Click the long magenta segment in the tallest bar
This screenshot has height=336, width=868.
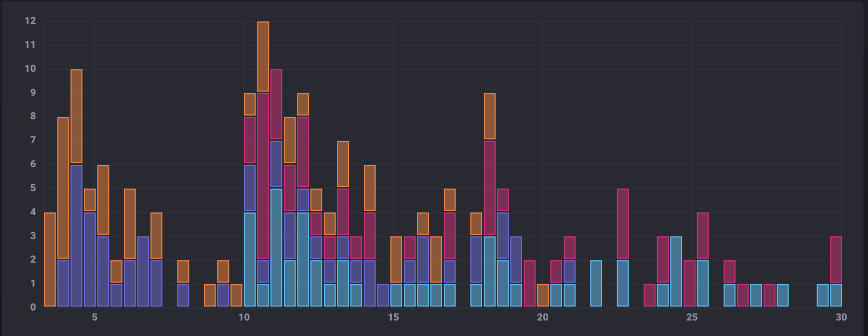(x=263, y=176)
